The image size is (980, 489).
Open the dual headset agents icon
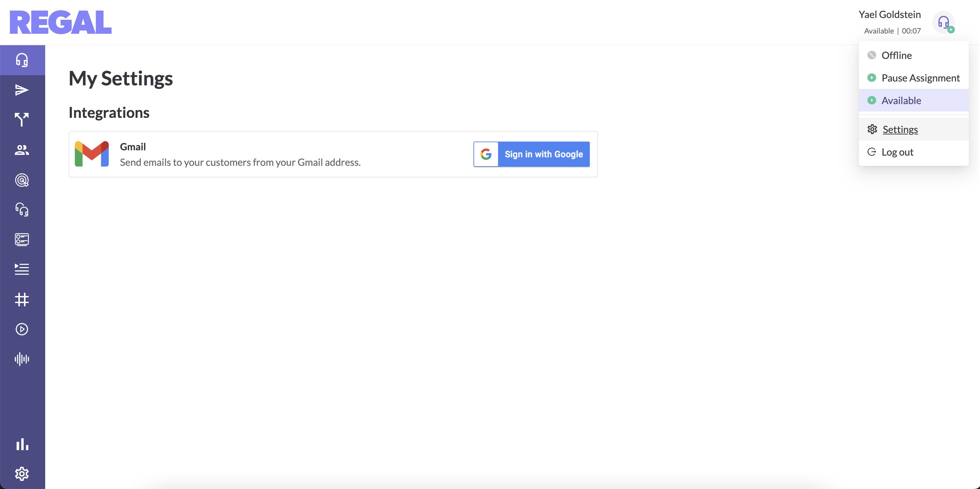pos(22,210)
